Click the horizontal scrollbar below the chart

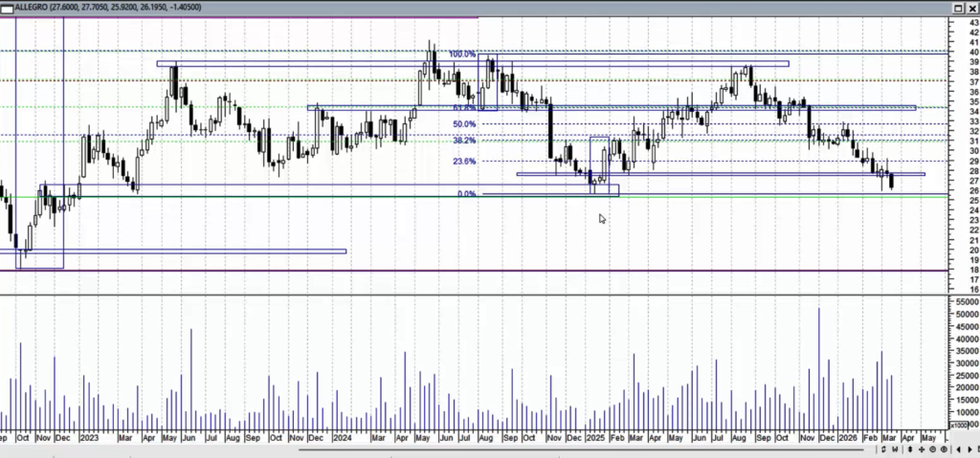click(588, 450)
